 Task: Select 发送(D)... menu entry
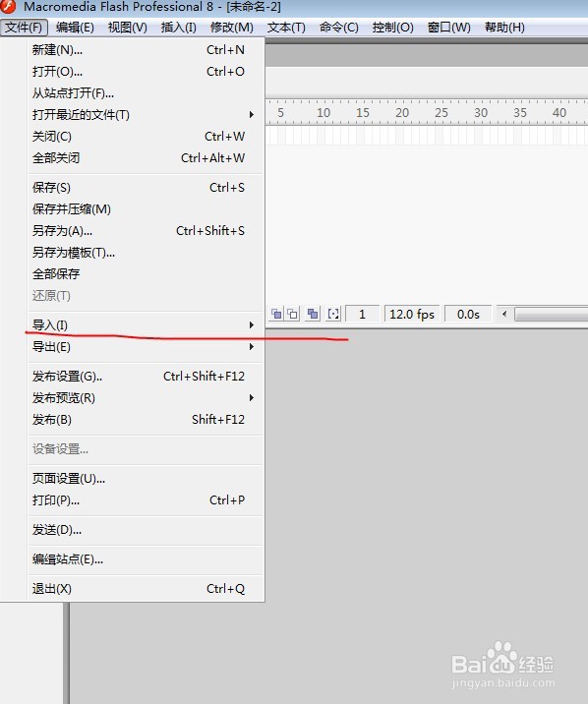tap(146, 530)
